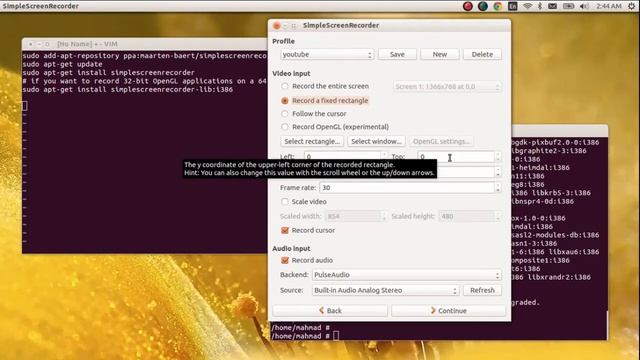Click the OpenGL settings... button

click(x=441, y=141)
